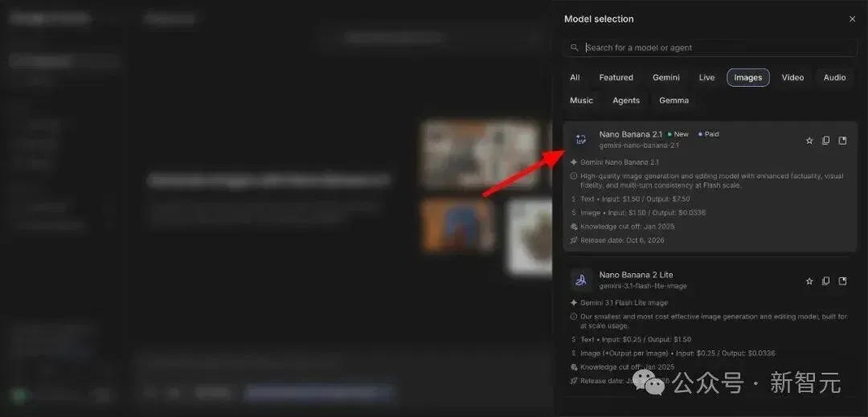Click the description starting 'High-quality image generation'
Viewport: 868px width, 417px height.
[712, 181]
